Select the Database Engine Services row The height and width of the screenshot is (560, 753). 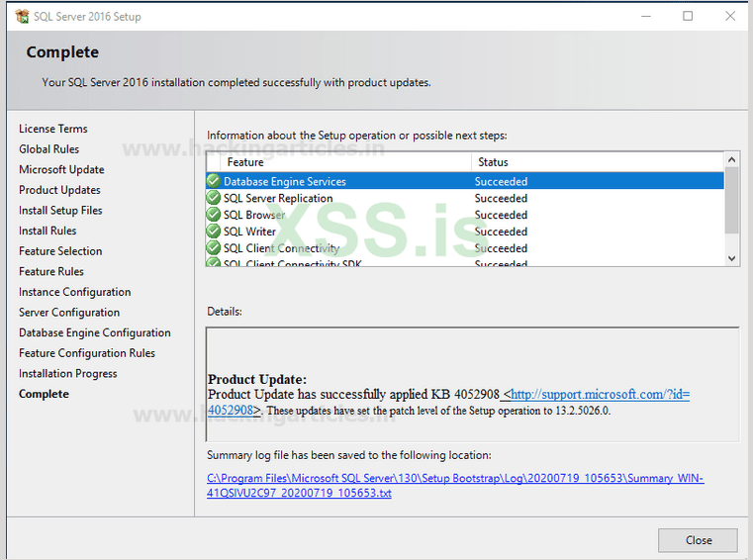point(465,181)
